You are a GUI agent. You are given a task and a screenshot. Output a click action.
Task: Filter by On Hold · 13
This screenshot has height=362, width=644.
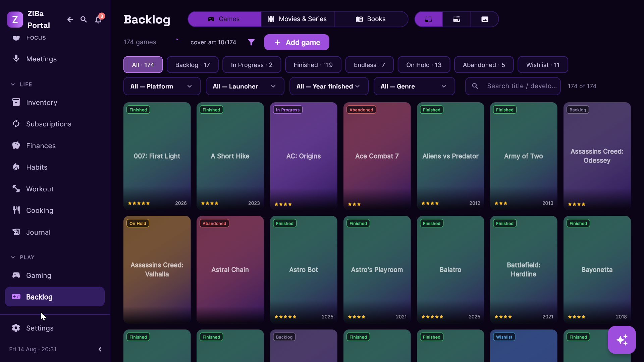(x=424, y=65)
